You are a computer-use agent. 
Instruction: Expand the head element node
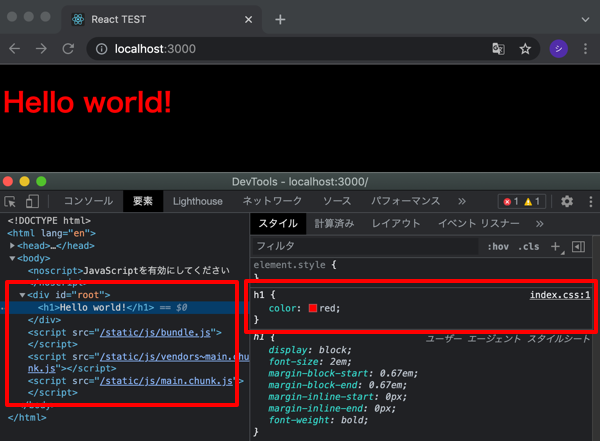coord(13,245)
